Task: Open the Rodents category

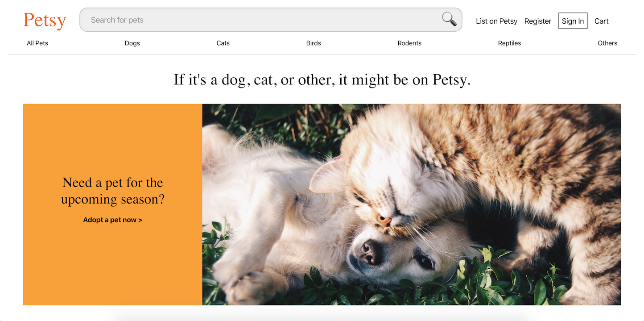Action: tap(409, 43)
